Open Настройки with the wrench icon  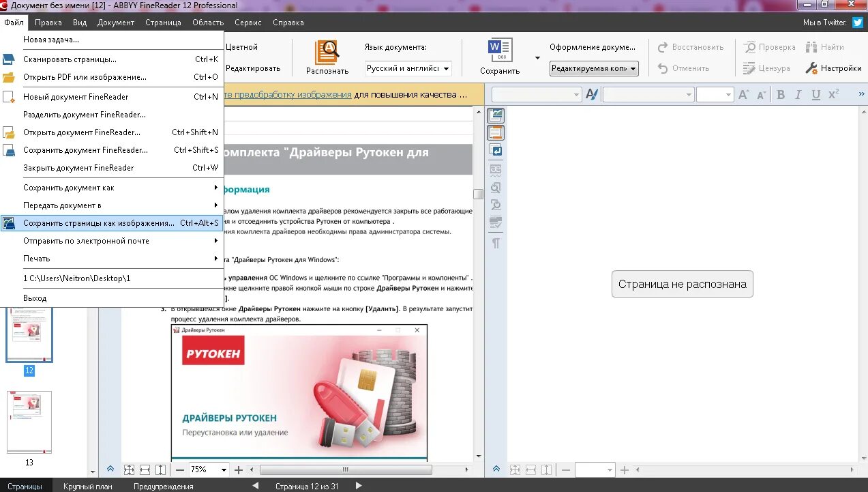[833, 68]
